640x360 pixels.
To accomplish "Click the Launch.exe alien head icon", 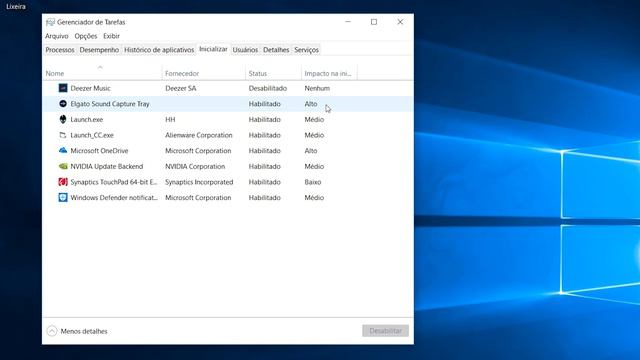I will click(63, 119).
